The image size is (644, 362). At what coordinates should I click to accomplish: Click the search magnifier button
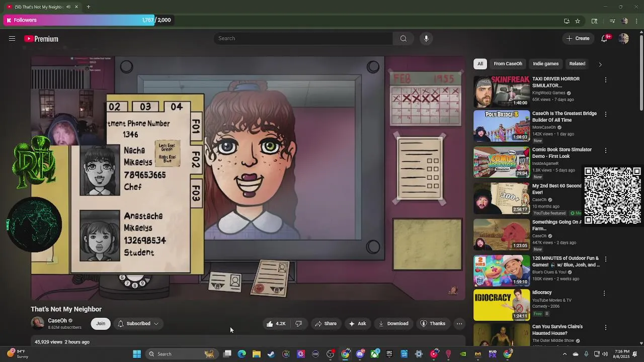(404, 39)
